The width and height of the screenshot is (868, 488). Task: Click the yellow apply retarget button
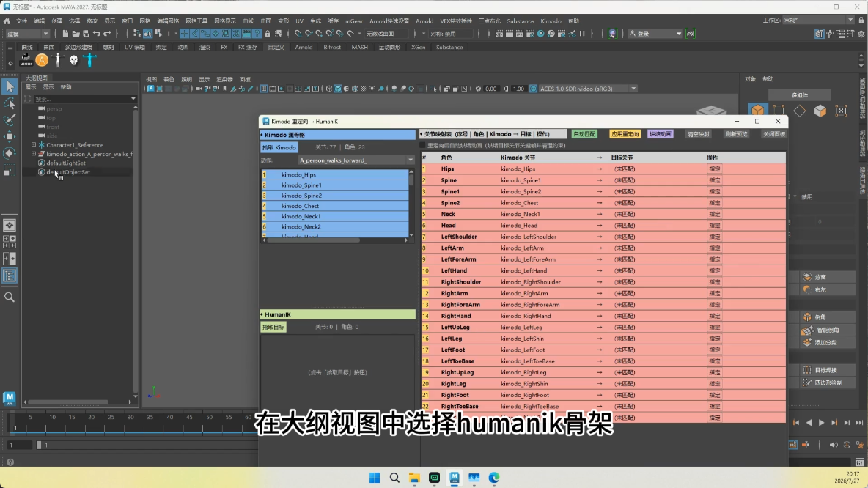click(625, 134)
